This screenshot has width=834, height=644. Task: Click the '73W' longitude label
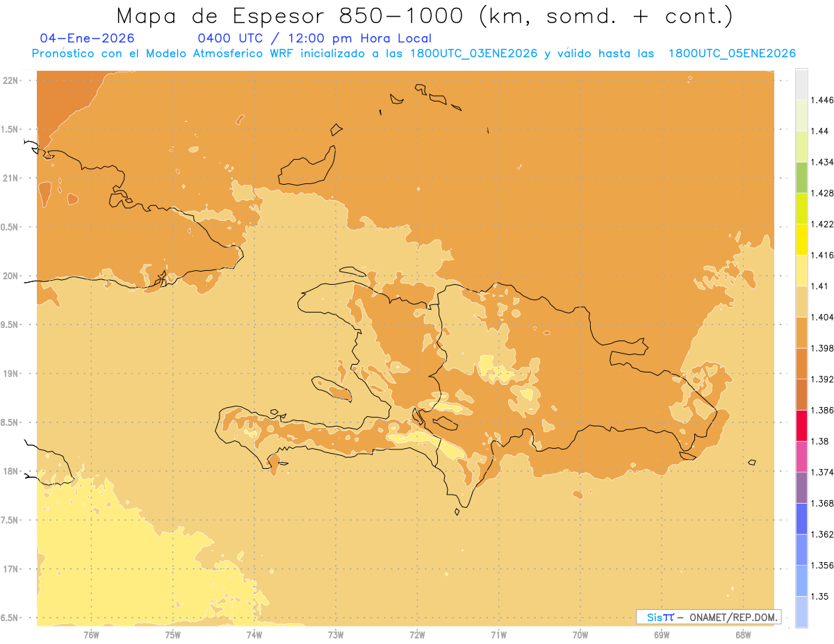[336, 634]
